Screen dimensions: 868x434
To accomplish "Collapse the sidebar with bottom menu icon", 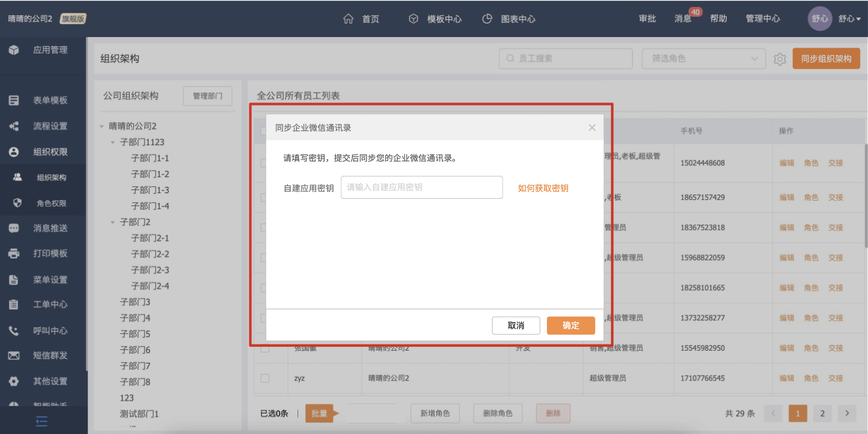I will [42, 422].
